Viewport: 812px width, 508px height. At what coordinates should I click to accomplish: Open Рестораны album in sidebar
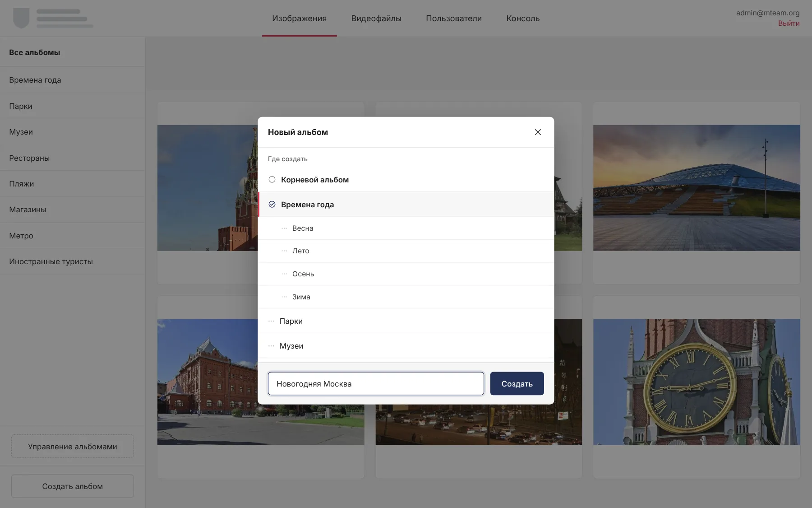click(x=73, y=158)
